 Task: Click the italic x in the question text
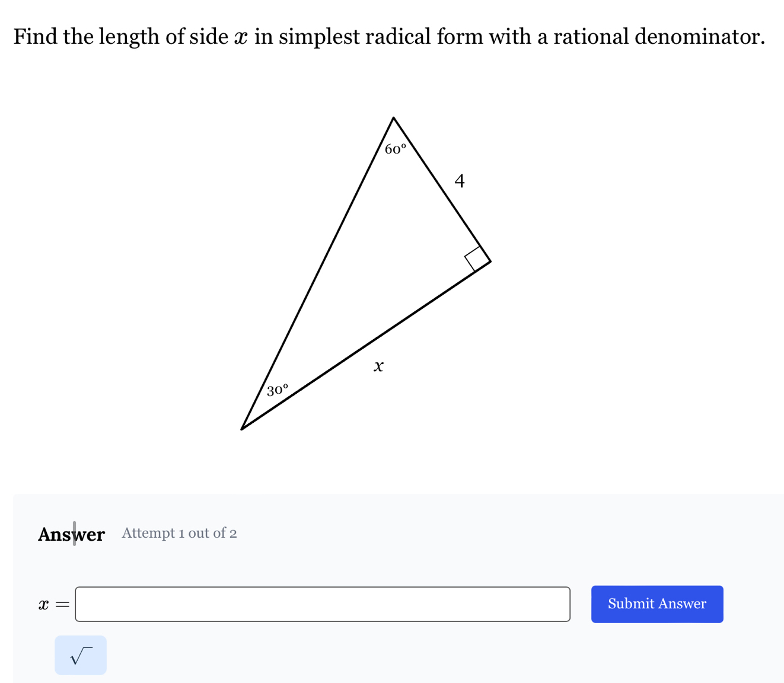pos(241,37)
